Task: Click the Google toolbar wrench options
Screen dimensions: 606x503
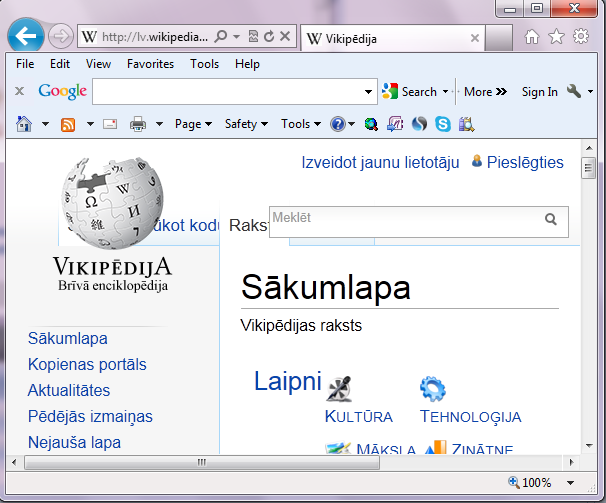Action: pyautogui.click(x=574, y=91)
